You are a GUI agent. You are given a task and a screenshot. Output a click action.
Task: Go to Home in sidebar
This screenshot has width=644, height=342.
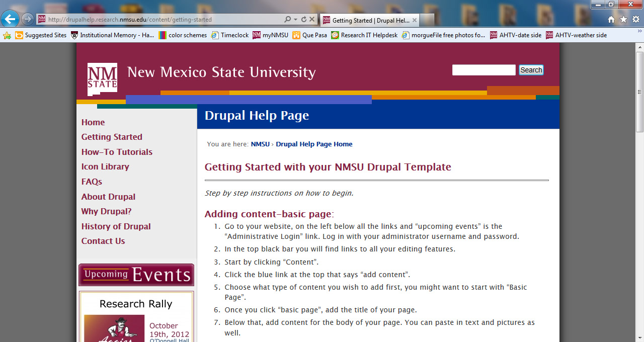(x=93, y=122)
